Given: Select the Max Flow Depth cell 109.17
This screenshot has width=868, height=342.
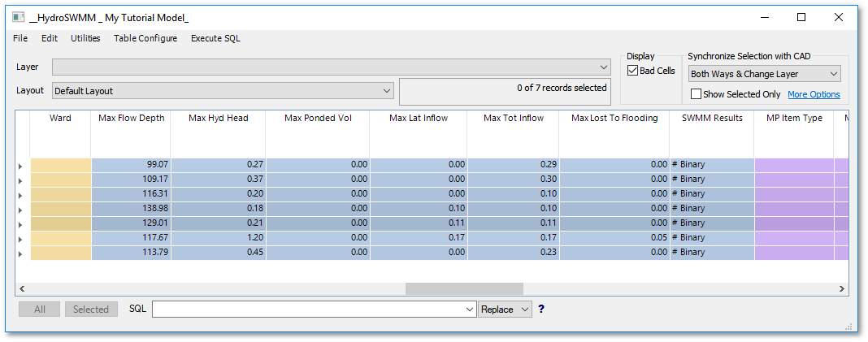Looking at the screenshot, I should coord(131,180).
